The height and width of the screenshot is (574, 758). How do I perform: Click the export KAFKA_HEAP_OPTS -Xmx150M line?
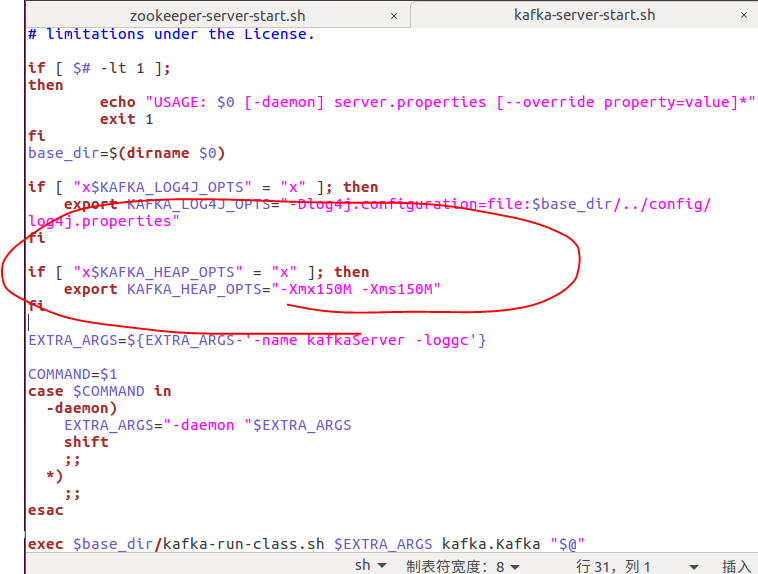(x=252, y=289)
